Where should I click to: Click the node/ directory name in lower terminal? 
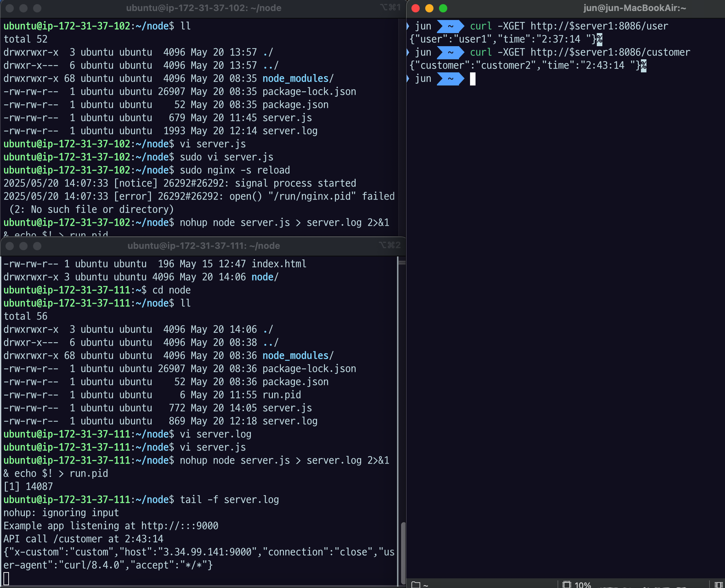point(265,277)
